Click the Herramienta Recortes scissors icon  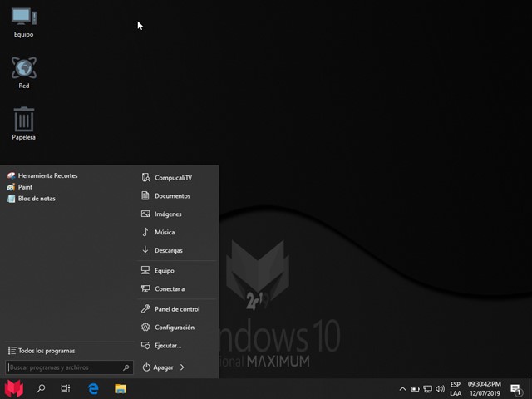coord(11,175)
